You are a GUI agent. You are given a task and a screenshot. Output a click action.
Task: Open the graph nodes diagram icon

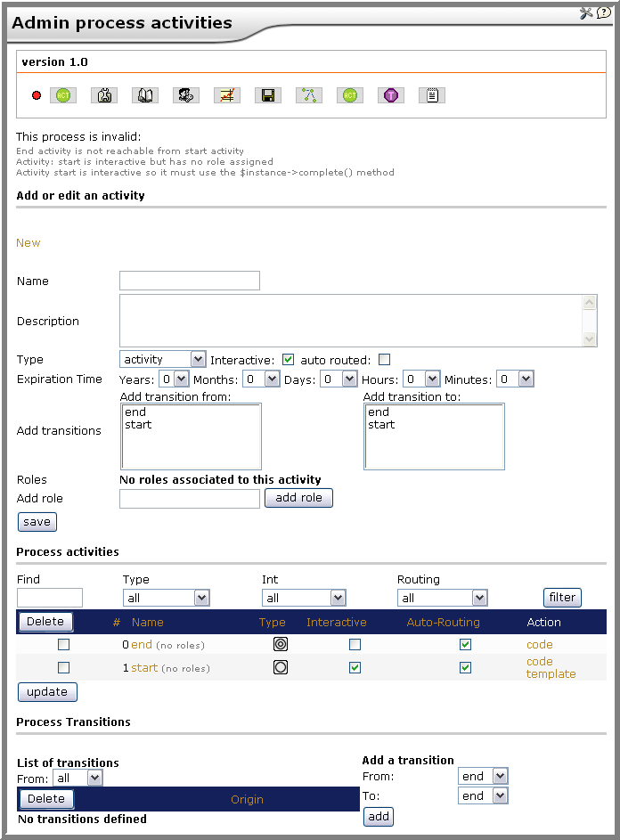[309, 95]
